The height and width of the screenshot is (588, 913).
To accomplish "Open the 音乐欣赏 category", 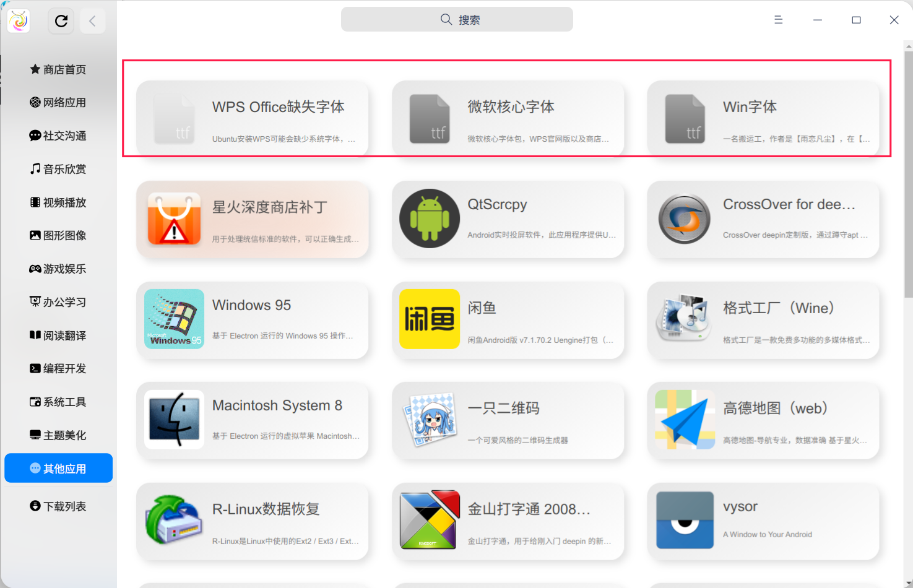I will pos(58,168).
